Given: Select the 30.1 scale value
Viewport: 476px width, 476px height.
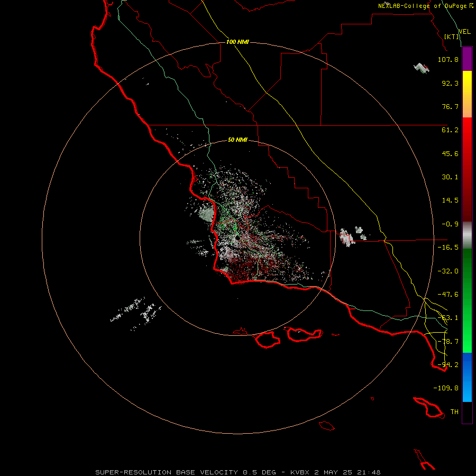Looking at the screenshot, I should click(x=450, y=177).
